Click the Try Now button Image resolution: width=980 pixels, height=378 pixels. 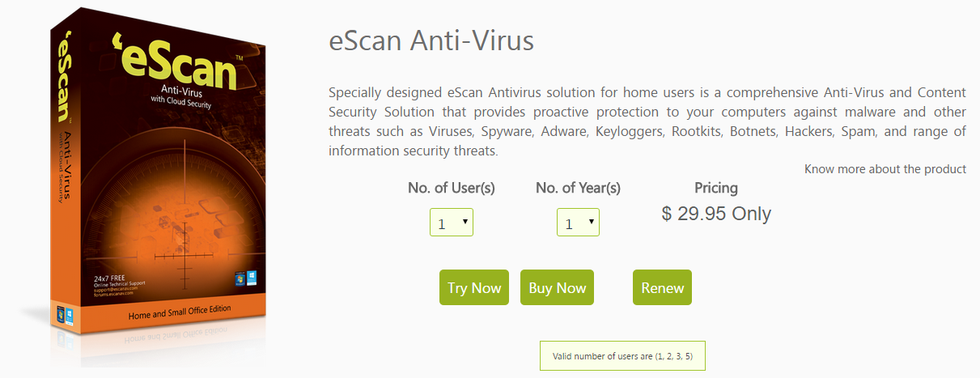click(x=474, y=287)
